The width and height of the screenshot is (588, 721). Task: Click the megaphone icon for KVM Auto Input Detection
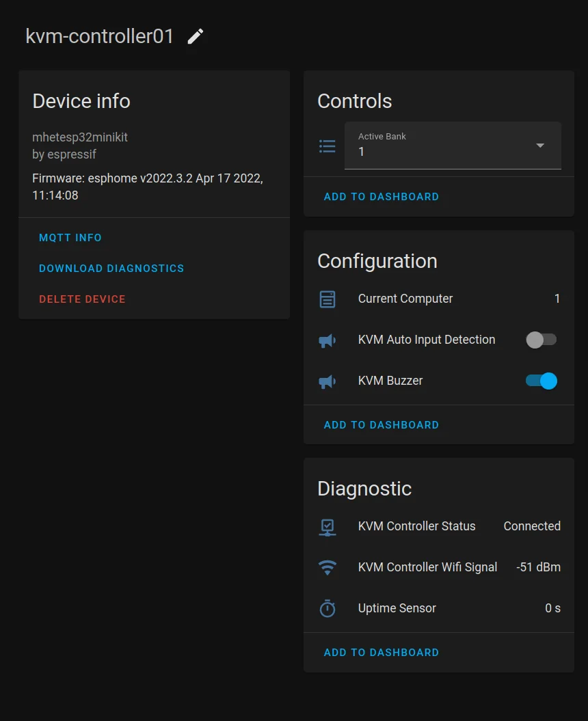[328, 340]
